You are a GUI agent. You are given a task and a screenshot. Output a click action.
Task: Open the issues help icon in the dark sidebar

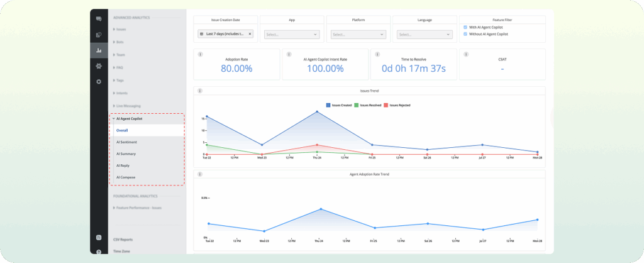coord(99,35)
